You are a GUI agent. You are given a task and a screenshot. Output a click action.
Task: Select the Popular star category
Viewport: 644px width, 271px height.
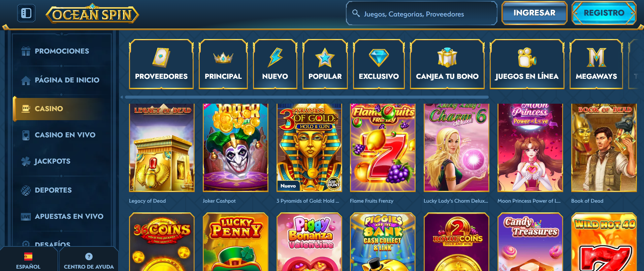pyautogui.click(x=325, y=64)
